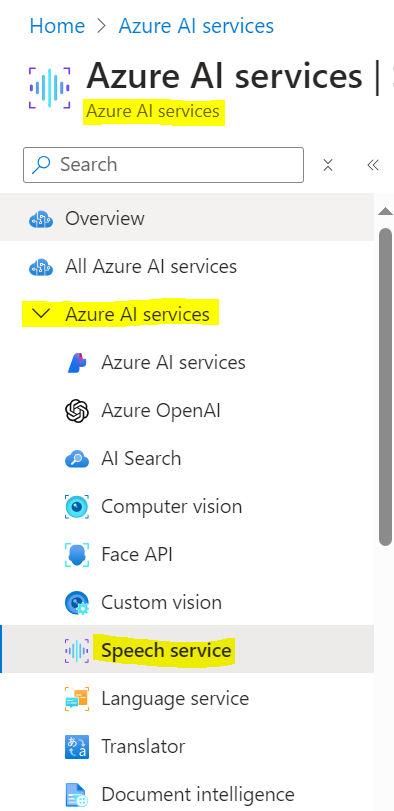394x811 pixels.
Task: Click the Translator icon
Action: pos(77,746)
